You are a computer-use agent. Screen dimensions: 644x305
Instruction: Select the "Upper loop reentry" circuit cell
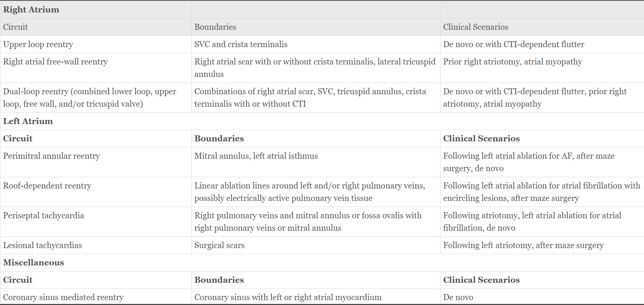[38, 44]
